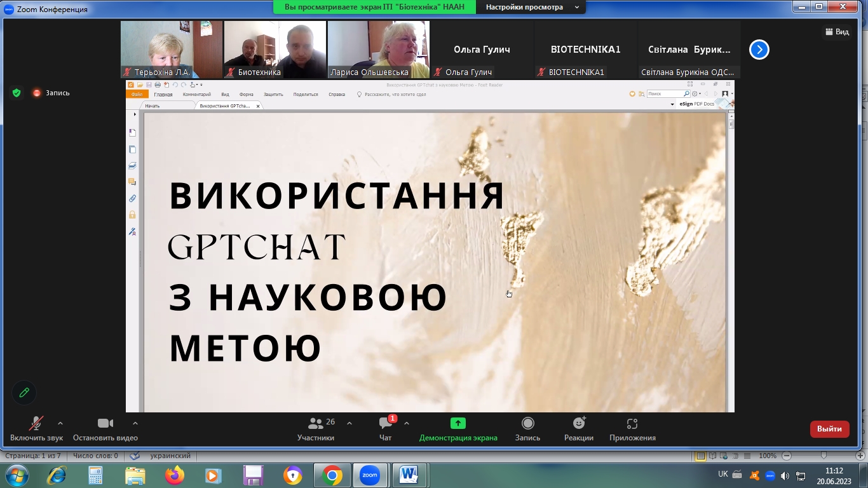Open comments panel in Foxit sidebar
This screenshot has height=488, width=868.
click(133, 182)
